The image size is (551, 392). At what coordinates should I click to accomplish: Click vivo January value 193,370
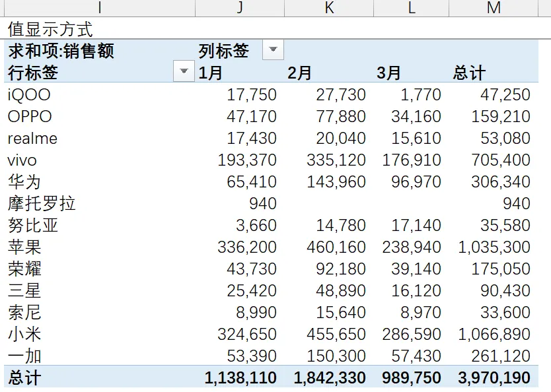pos(247,160)
